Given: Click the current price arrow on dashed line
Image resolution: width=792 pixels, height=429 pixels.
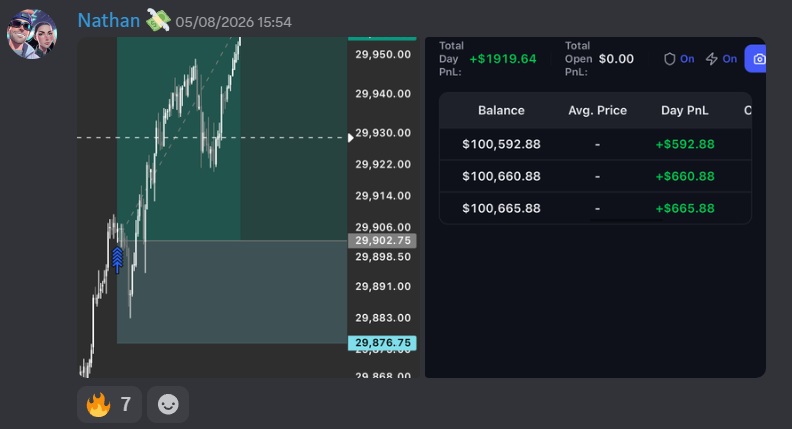Looking at the screenshot, I should (x=351, y=138).
